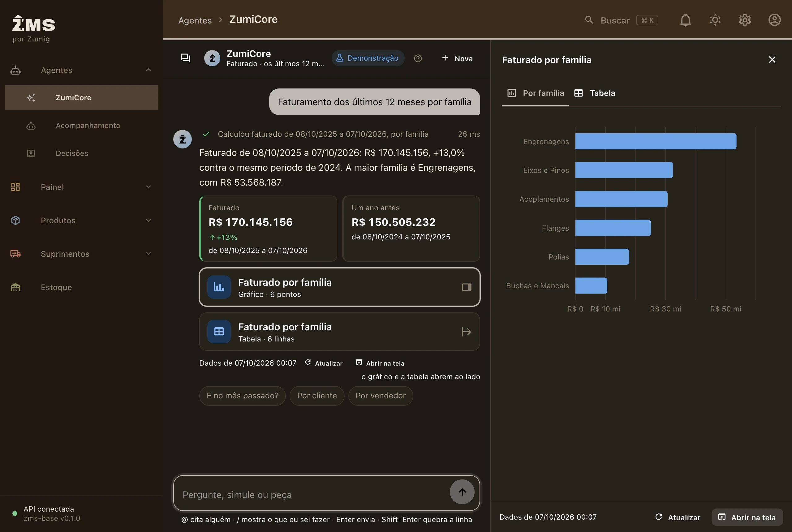Image resolution: width=792 pixels, height=532 pixels.
Task: Switch to the Tabela tab
Action: pos(595,93)
